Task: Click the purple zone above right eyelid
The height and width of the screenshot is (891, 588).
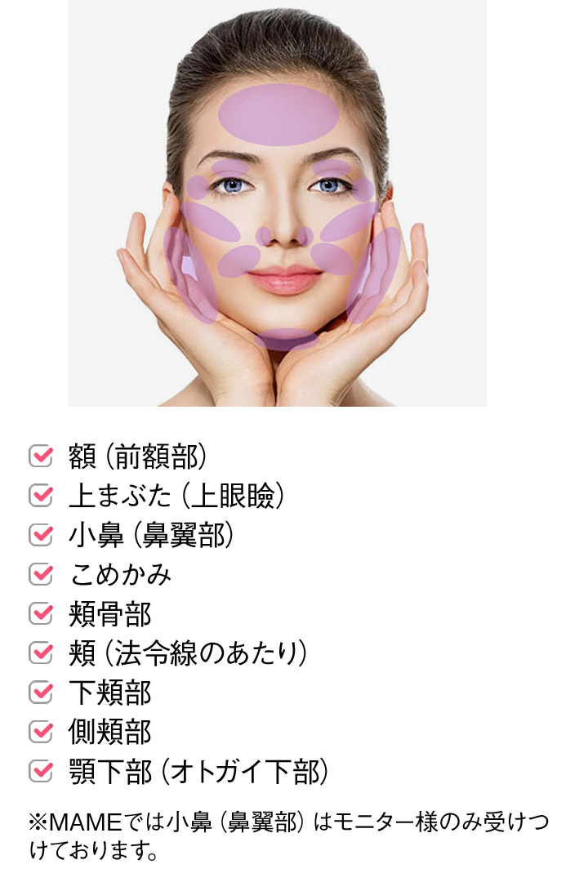Action: (332, 167)
